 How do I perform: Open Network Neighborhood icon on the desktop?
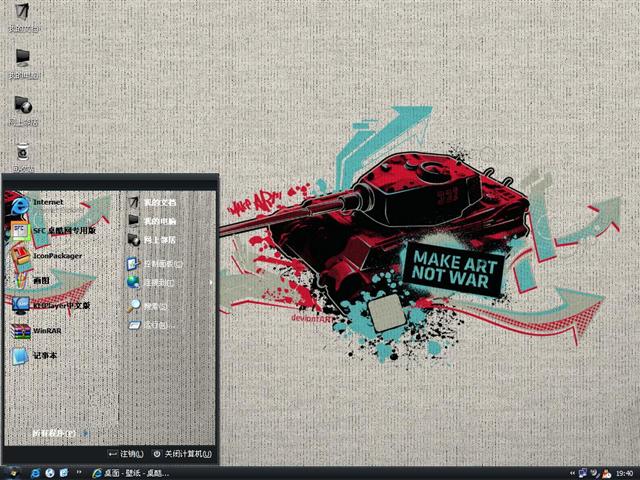(x=23, y=110)
